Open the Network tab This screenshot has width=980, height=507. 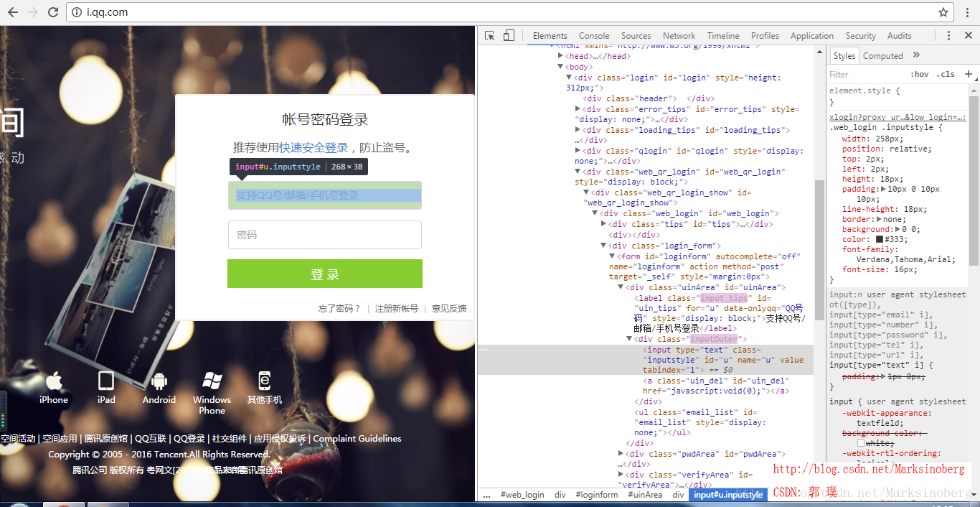click(x=679, y=36)
